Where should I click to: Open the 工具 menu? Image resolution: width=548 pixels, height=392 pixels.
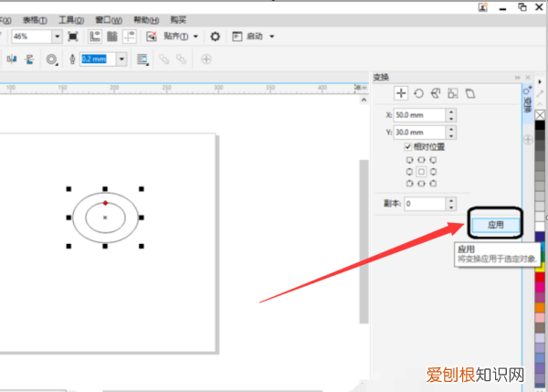69,18
